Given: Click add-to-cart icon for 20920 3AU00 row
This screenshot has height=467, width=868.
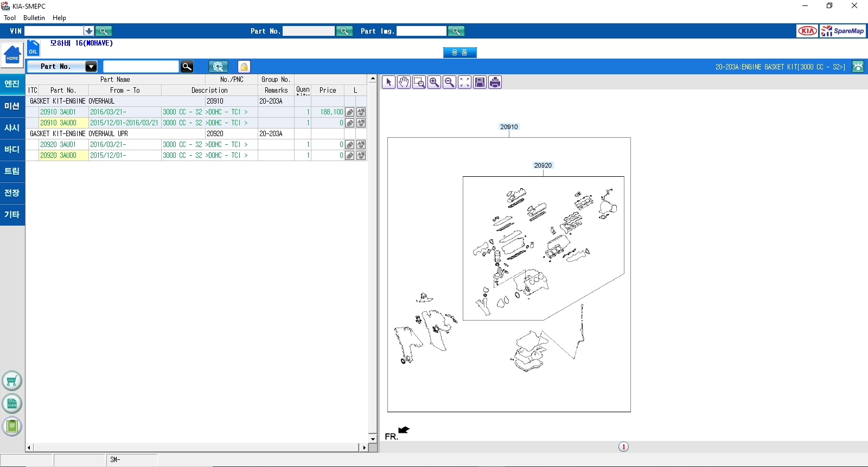Looking at the screenshot, I should pyautogui.click(x=361, y=156).
